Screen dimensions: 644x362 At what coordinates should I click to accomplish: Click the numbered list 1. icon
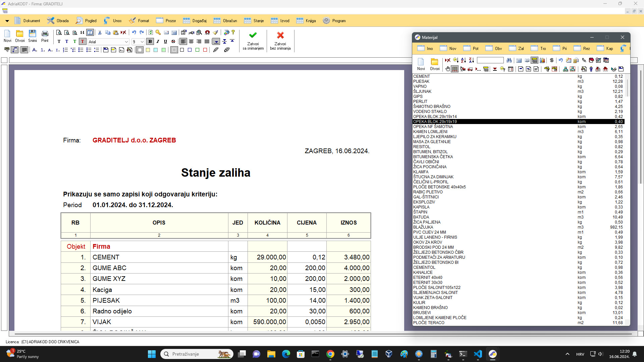coord(43,50)
